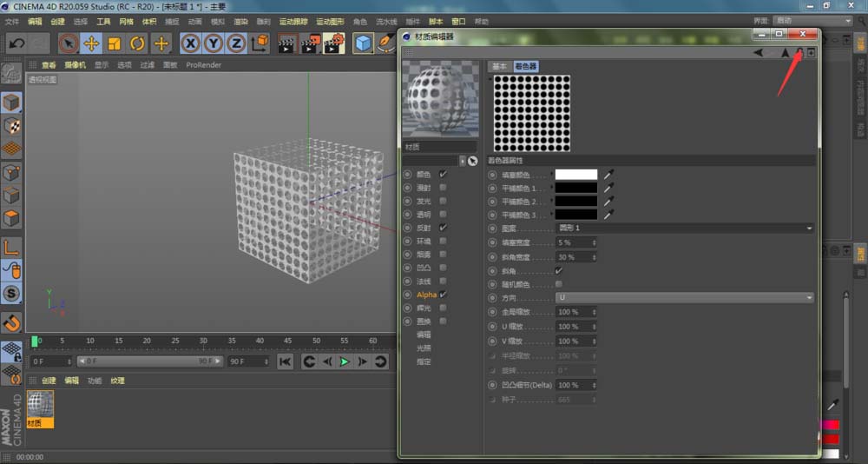Click the Undo arrow in the main toolbar
The width and height of the screenshot is (868, 464).
16,43
